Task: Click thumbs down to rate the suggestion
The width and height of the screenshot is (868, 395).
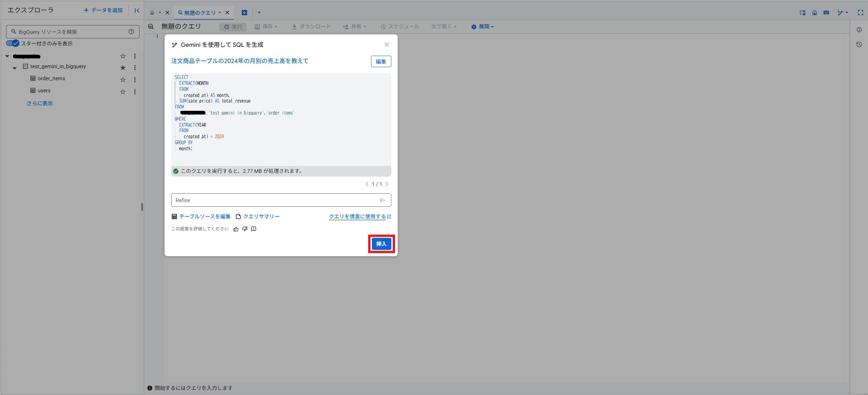Action: [245, 229]
